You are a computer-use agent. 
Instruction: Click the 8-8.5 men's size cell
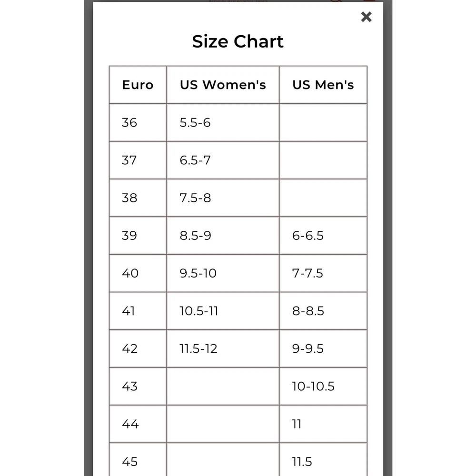coord(323,310)
